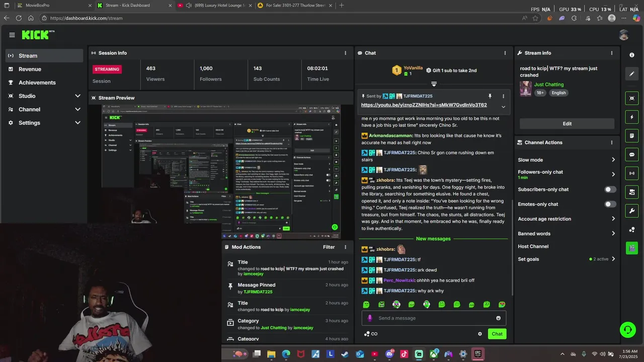Toggle Subscribers-only chat switch
644x362 pixels.
click(610, 190)
